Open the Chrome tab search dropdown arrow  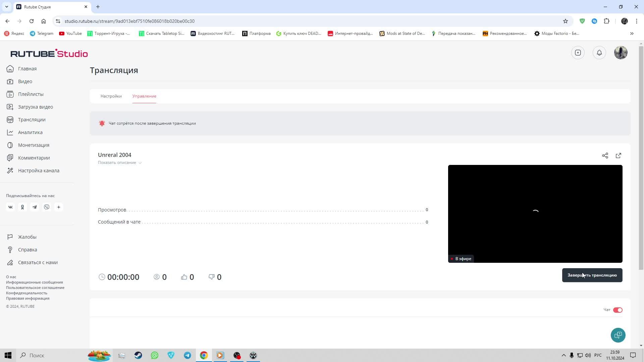[6, 7]
